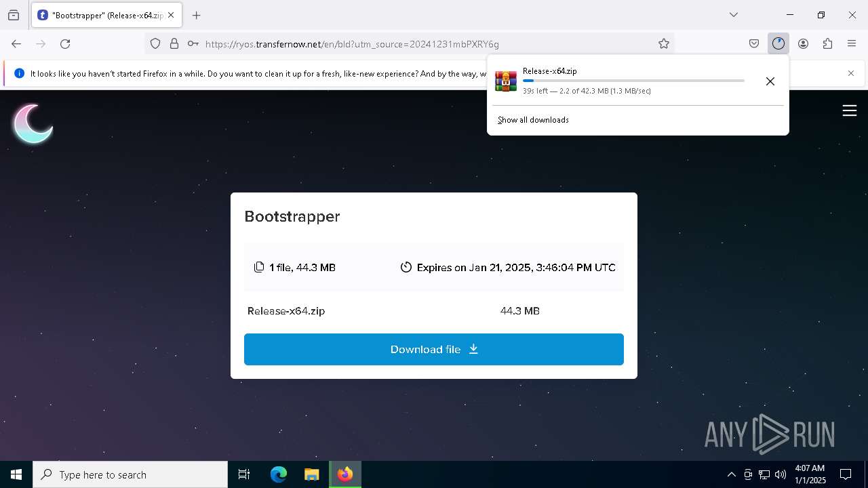Select the Release-x64.zip file row
The width and height of the screenshot is (868, 488).
434,311
